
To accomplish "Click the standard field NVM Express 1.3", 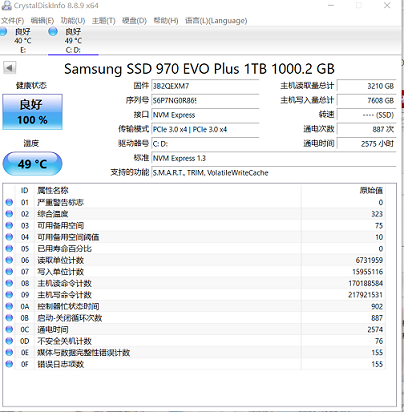I will pyautogui.click(x=274, y=158).
